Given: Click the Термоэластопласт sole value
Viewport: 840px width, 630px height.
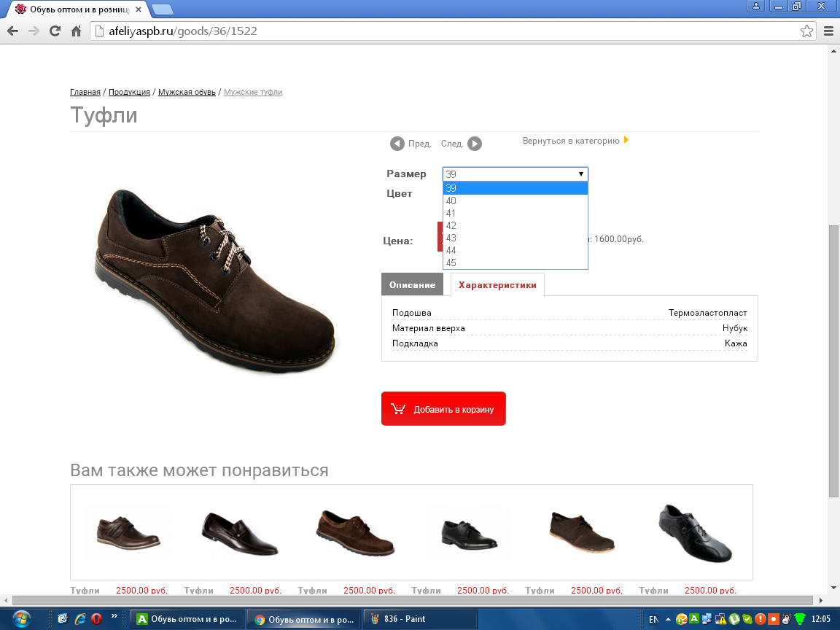Looking at the screenshot, I should pos(707,313).
